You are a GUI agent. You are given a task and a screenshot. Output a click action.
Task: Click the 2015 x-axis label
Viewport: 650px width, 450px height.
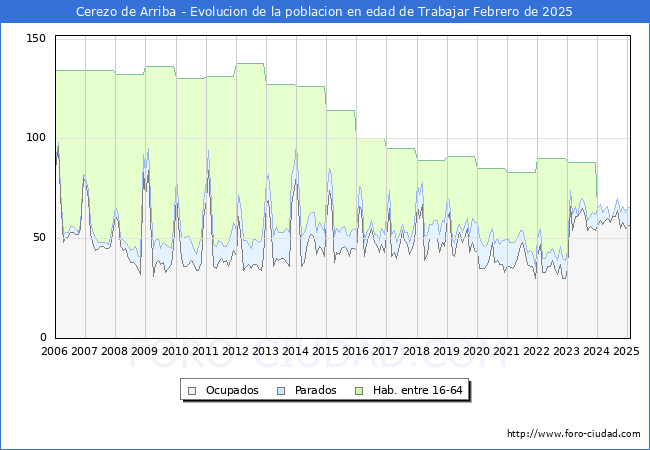(x=325, y=351)
